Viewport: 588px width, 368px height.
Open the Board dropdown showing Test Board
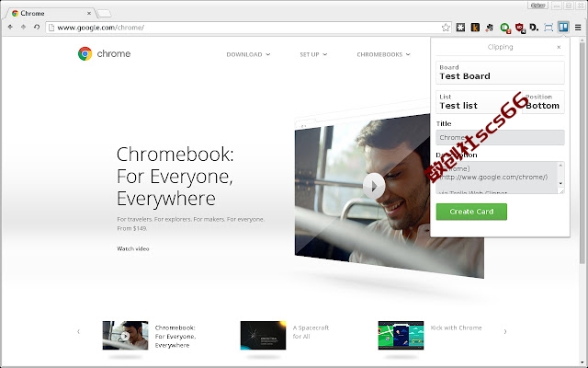(500, 73)
